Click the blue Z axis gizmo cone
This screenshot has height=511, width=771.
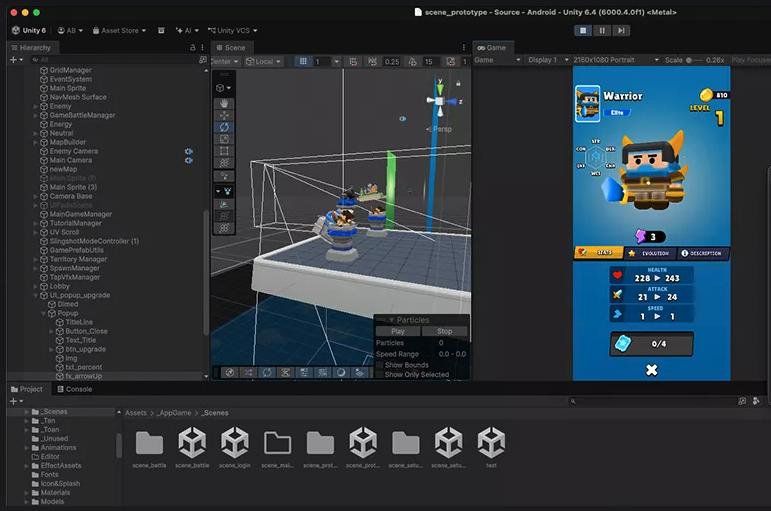pyautogui.click(x=451, y=101)
